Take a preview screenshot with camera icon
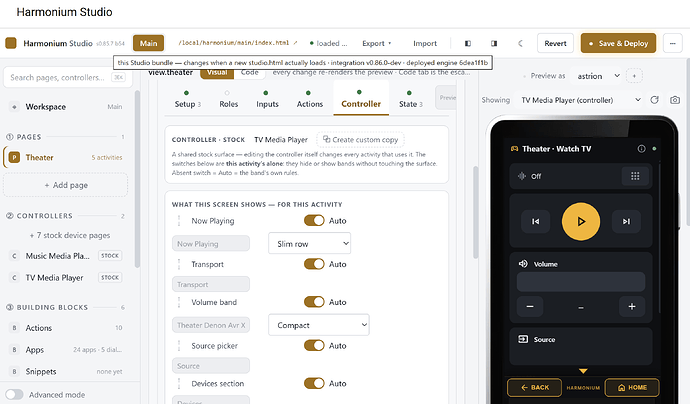 675,100
